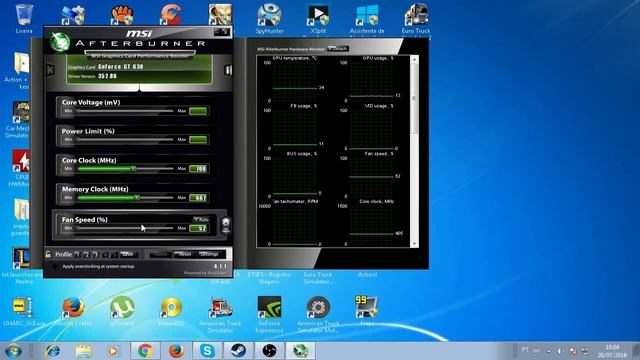
Task: Open the Afterburner info 'i' button
Action: click(228, 70)
